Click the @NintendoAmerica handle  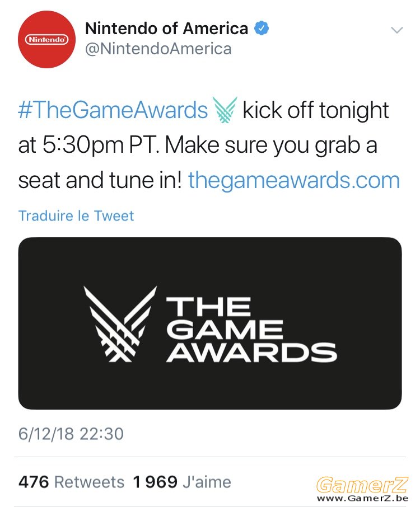pos(158,49)
